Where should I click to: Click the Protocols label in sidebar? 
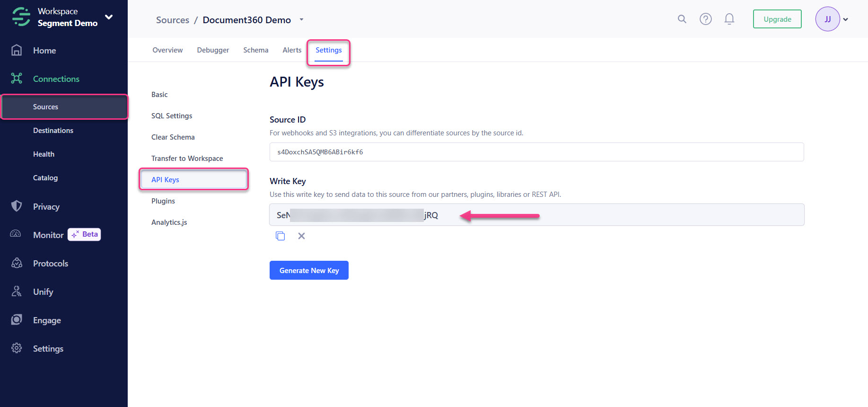click(51, 264)
